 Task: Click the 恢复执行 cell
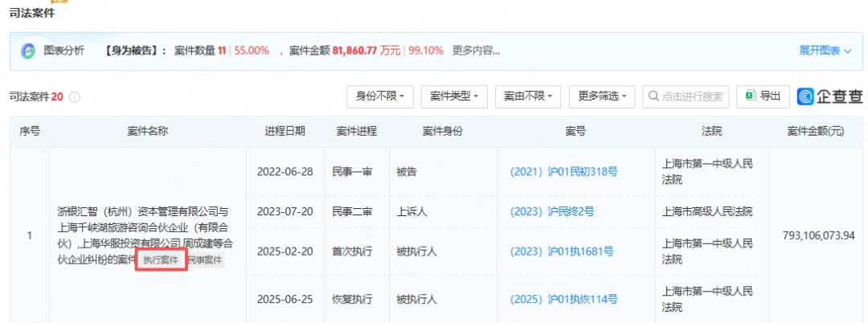tap(352, 300)
